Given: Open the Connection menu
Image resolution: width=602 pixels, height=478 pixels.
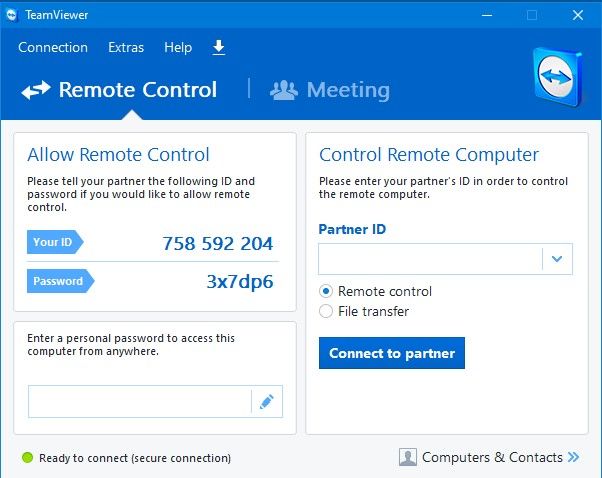Looking at the screenshot, I should [x=53, y=47].
